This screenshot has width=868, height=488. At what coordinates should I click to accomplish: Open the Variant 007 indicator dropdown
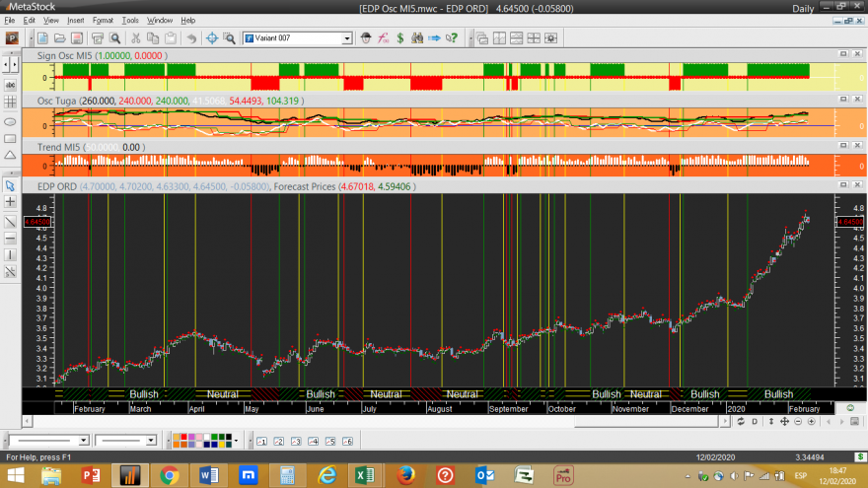346,38
